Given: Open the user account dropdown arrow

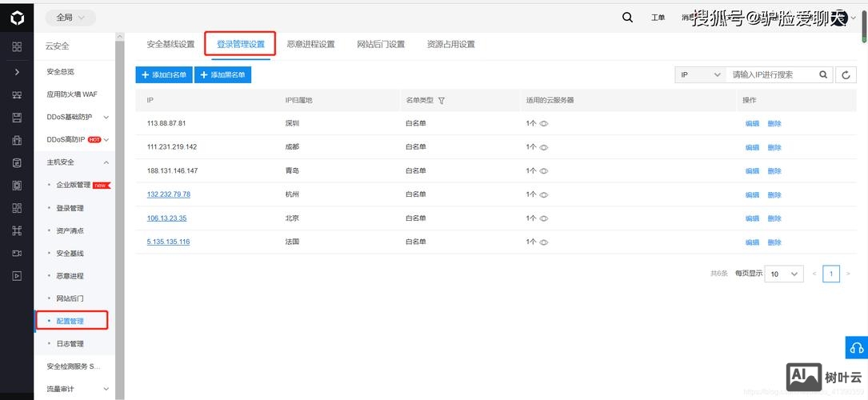Looking at the screenshot, I should 854,18.
